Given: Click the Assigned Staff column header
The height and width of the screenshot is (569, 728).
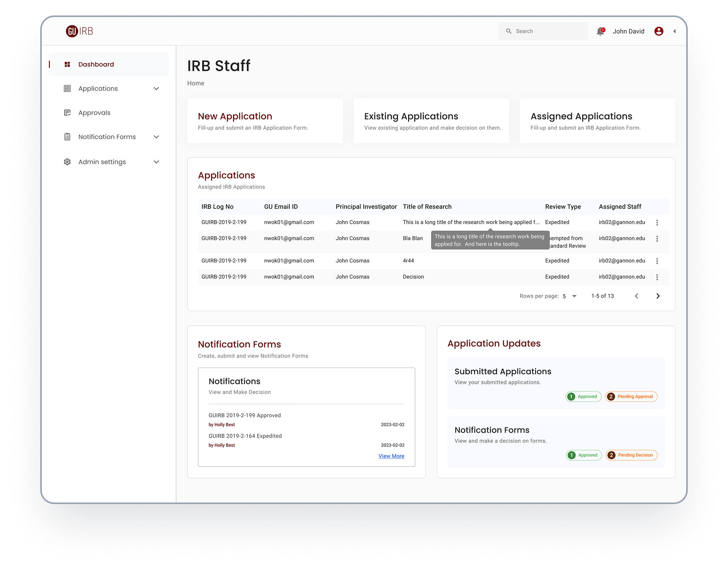Looking at the screenshot, I should [620, 207].
